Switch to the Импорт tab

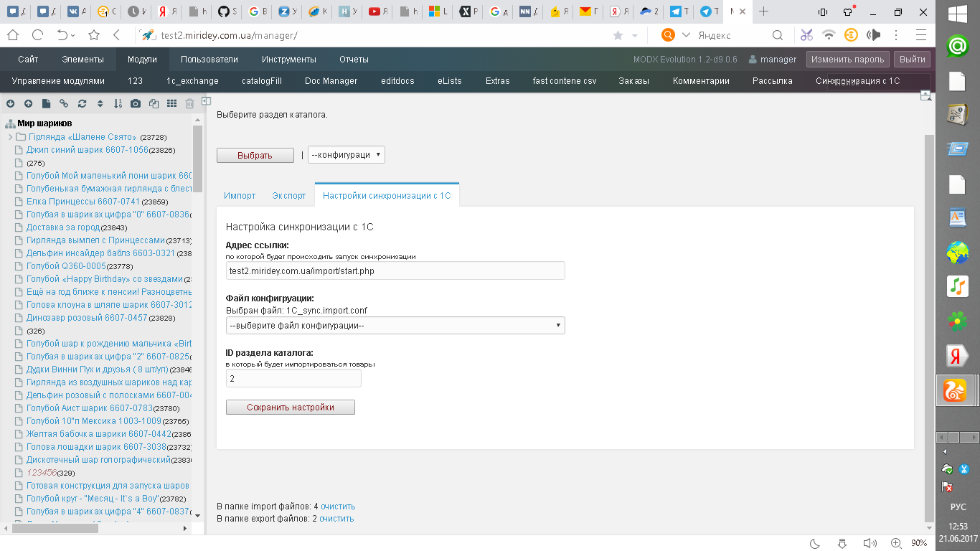(x=240, y=195)
